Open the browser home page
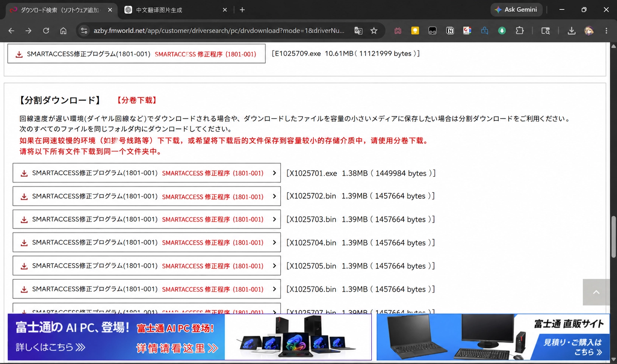 63,31
